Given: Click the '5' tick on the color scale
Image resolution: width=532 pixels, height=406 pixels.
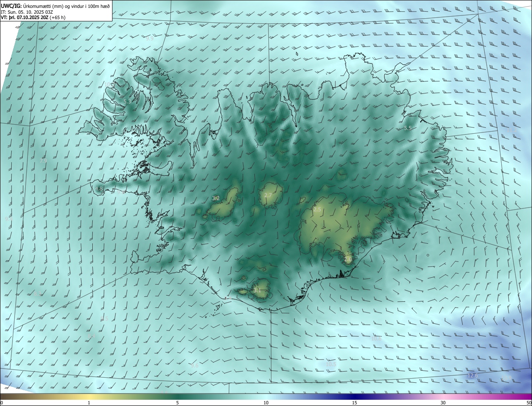Looking at the screenshot, I should (177, 403).
